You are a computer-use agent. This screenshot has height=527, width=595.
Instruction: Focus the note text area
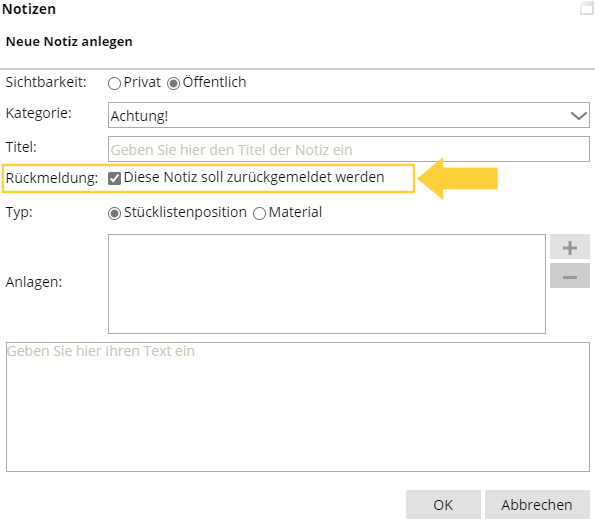point(298,407)
